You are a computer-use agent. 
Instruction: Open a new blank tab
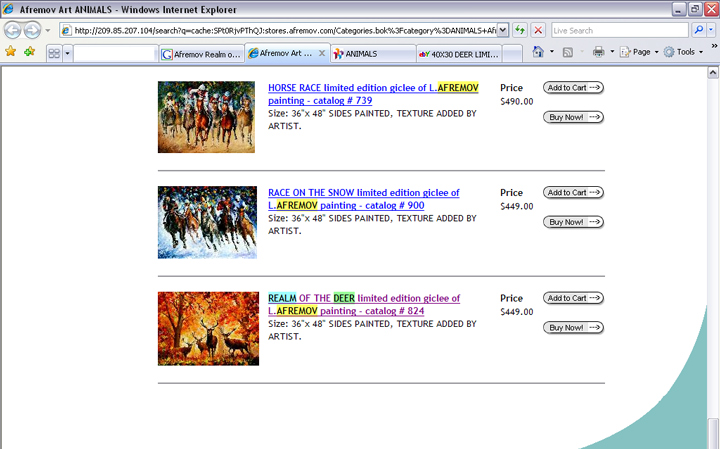click(x=512, y=54)
